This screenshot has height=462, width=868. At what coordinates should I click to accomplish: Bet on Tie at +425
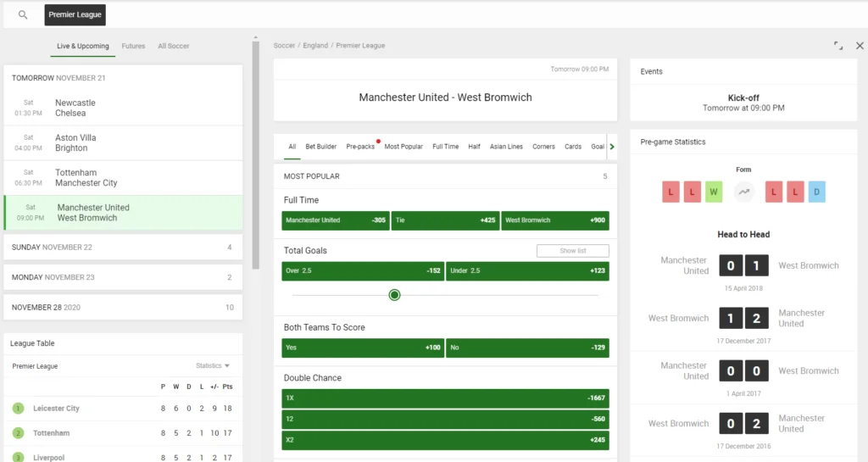tap(445, 220)
